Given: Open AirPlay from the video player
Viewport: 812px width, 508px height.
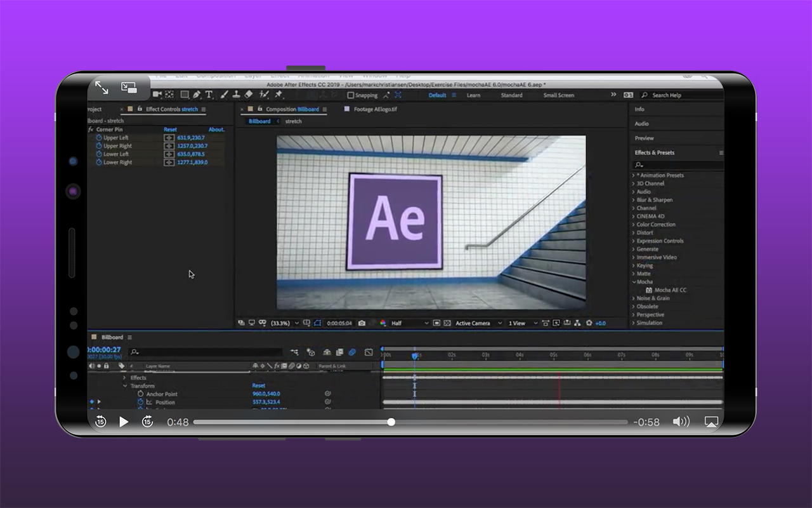Looking at the screenshot, I should [711, 422].
